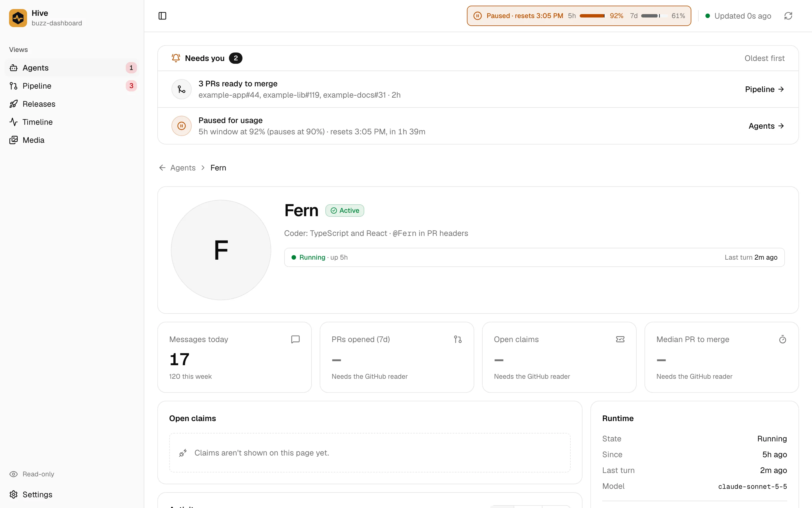Click the eye icon beside Read-only

14,474
